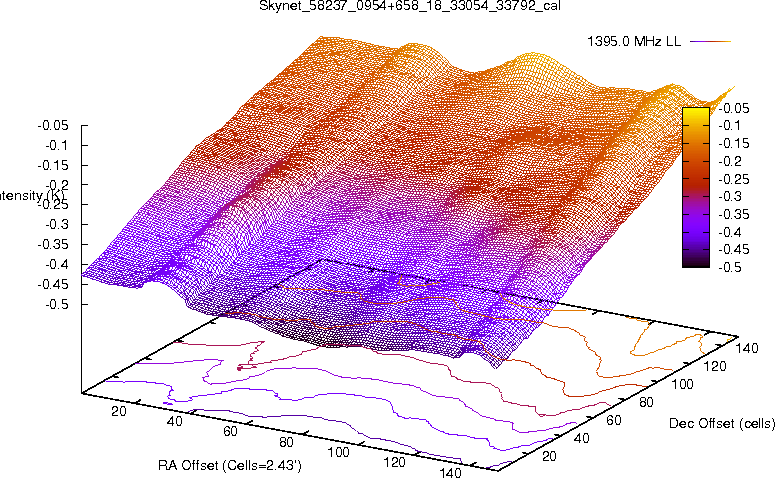Click tick 120 on the Dec Offset axis
This screenshot has height=478, width=775.
click(x=715, y=366)
